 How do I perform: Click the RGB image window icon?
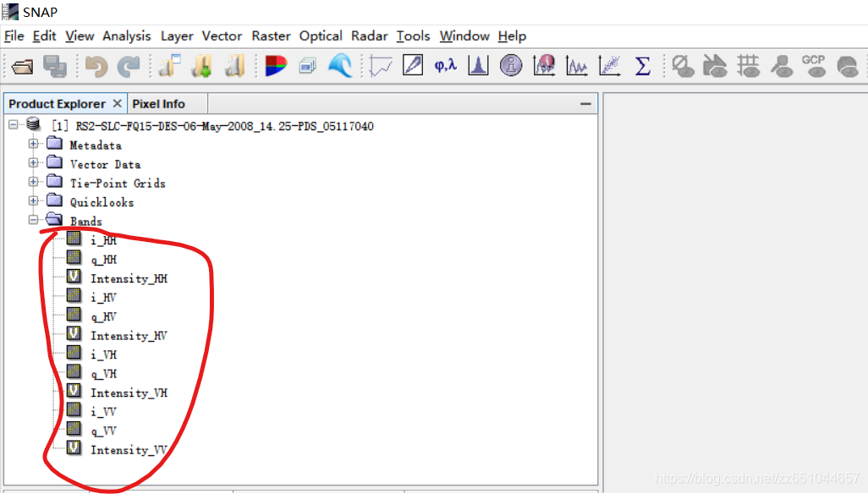click(x=276, y=66)
